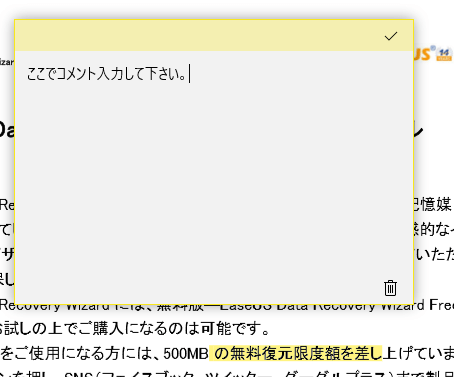The height and width of the screenshot is (377, 454).
Task: Click the comment text ここでコメント入力して下さい。
Action: pyautogui.click(x=106, y=74)
